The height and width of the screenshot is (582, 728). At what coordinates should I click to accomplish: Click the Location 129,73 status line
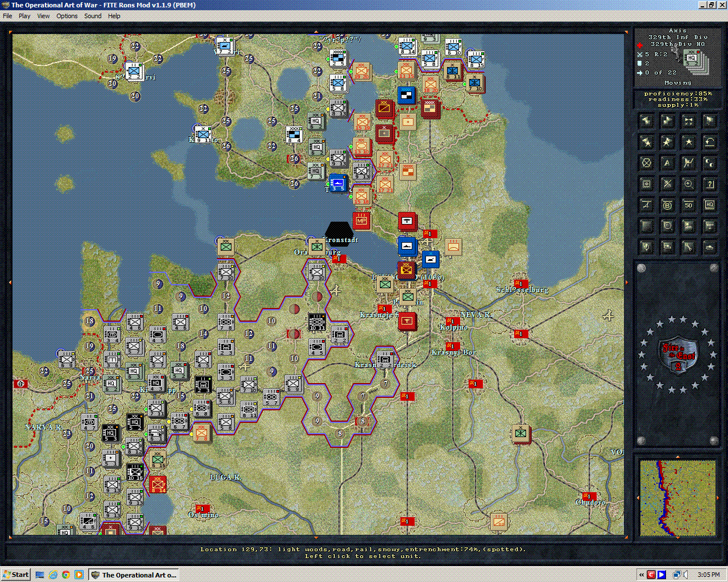pos(363,549)
